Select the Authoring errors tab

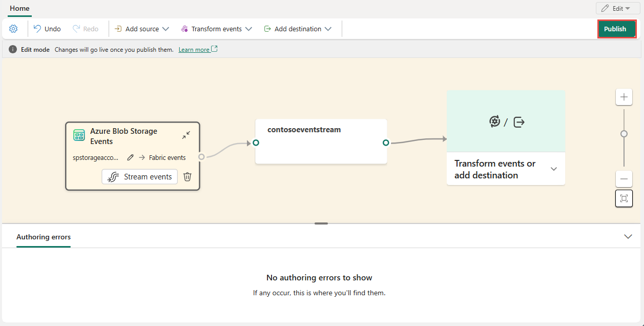44,237
